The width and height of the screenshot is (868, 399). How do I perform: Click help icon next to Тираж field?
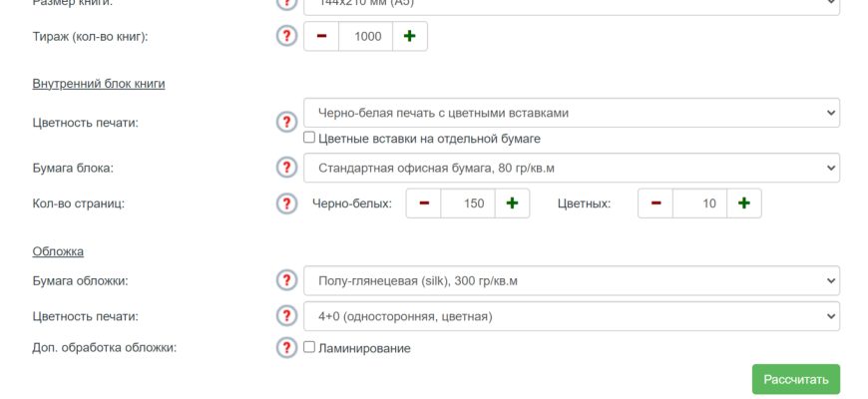[286, 36]
